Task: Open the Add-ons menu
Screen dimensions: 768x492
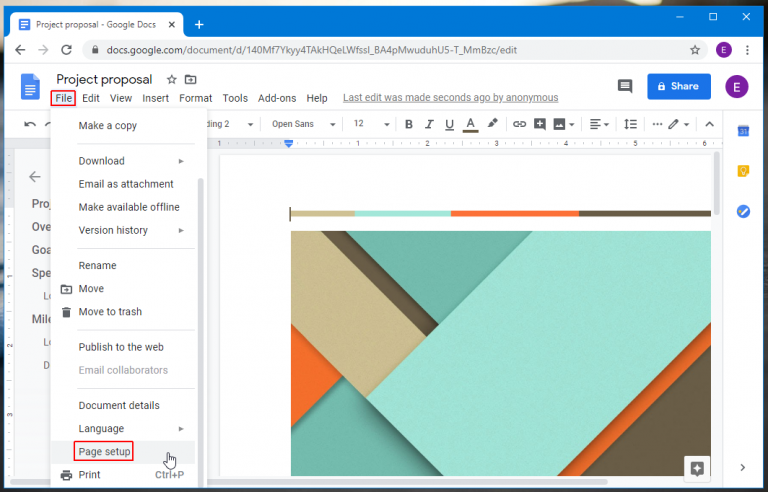Action: 277,98
